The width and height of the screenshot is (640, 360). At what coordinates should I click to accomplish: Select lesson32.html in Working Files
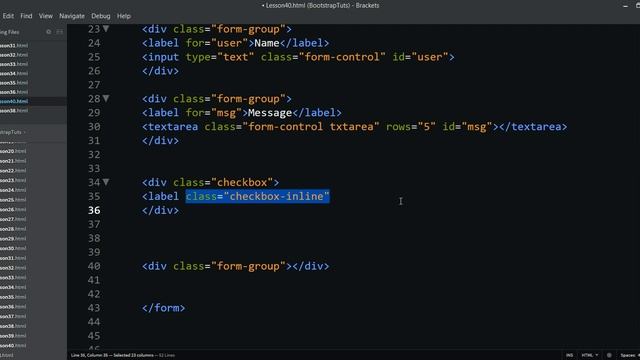click(14, 55)
